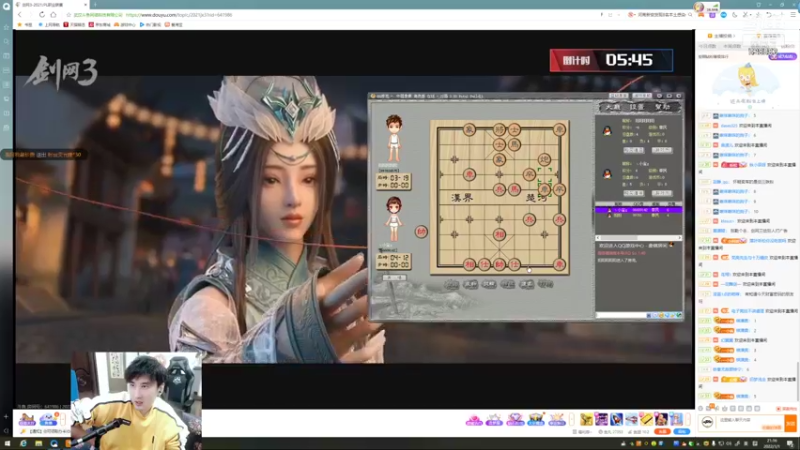The height and width of the screenshot is (450, 800).
Task: Click first button below the chessboard
Action: (x=451, y=284)
